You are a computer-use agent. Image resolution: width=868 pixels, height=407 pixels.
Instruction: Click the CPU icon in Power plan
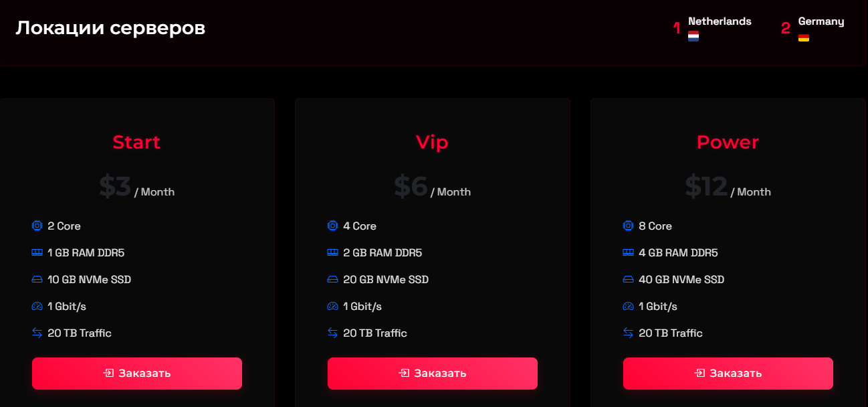(x=628, y=226)
